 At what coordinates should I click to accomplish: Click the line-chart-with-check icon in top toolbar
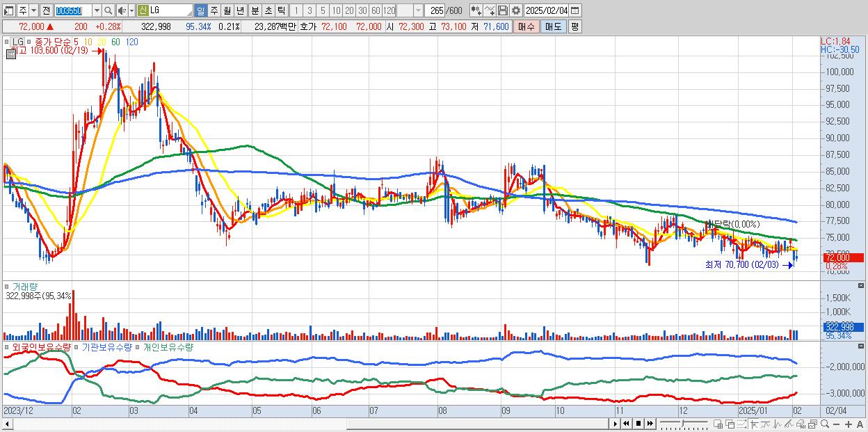tap(490, 10)
